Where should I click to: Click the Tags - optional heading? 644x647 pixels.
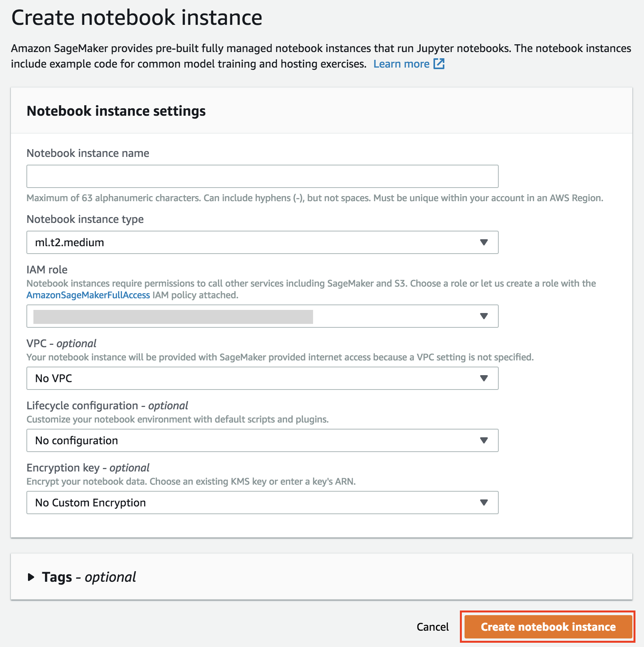click(89, 577)
